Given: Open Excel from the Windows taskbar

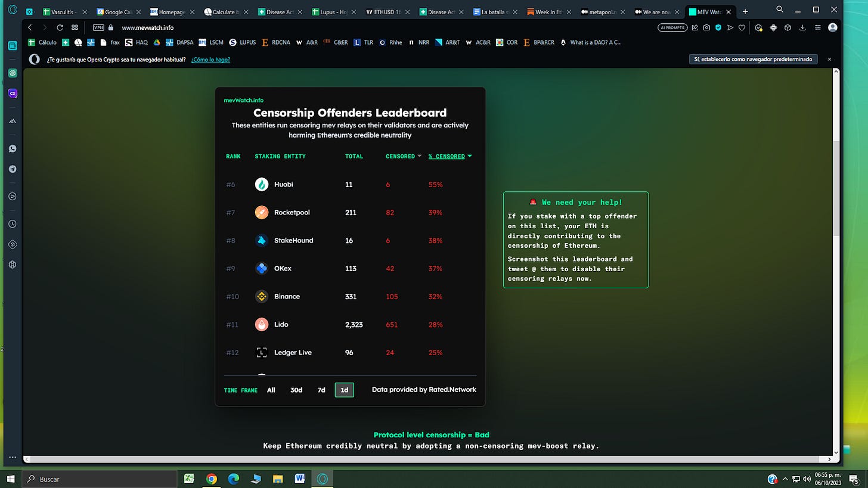Looking at the screenshot, I should click(189, 479).
